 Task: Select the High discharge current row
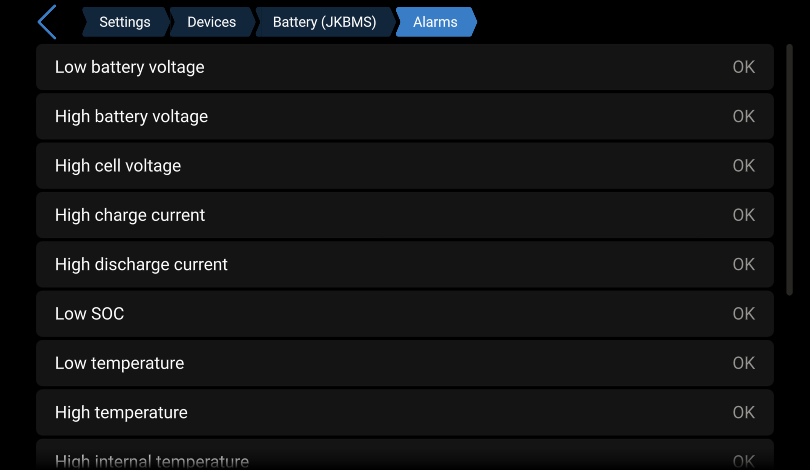click(x=405, y=264)
